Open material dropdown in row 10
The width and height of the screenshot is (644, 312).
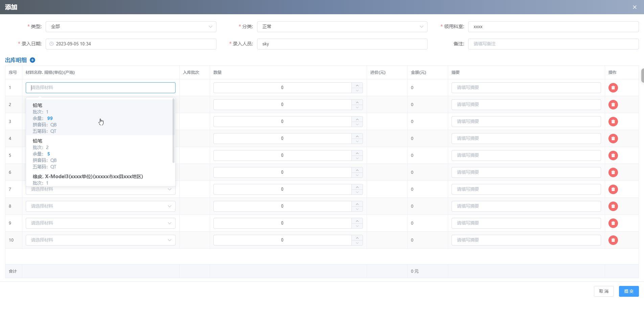click(100, 240)
